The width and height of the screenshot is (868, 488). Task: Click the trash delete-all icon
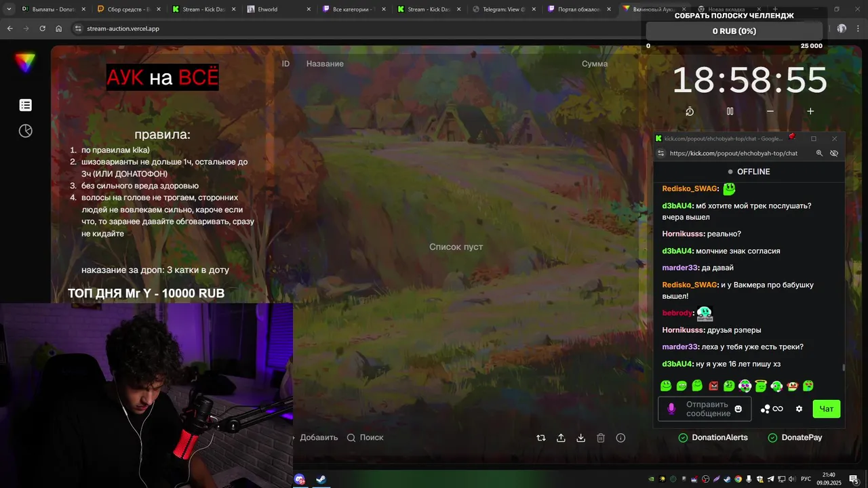pos(601,438)
